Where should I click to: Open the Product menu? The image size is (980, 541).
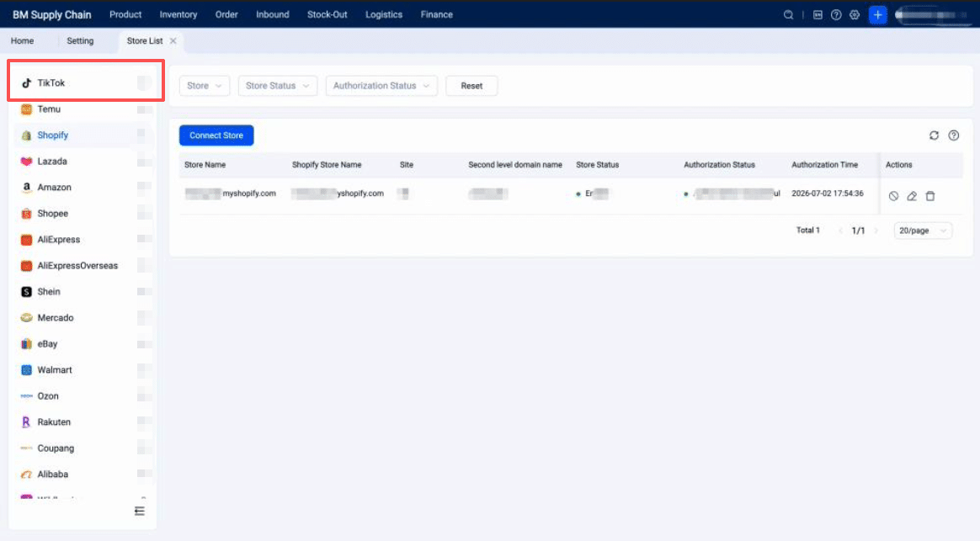(x=125, y=14)
